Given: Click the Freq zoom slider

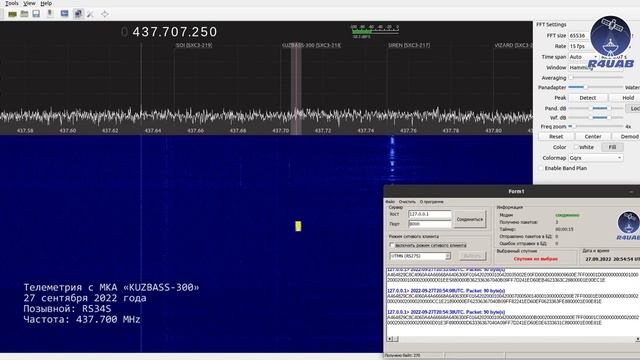Looking at the screenshot, I should tap(596, 127).
